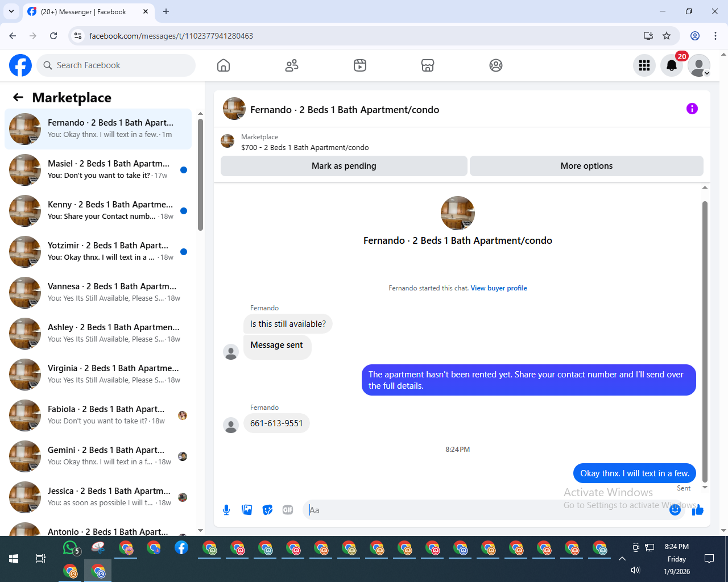Click Fernando's large listing thumbnail in chat

point(458,213)
